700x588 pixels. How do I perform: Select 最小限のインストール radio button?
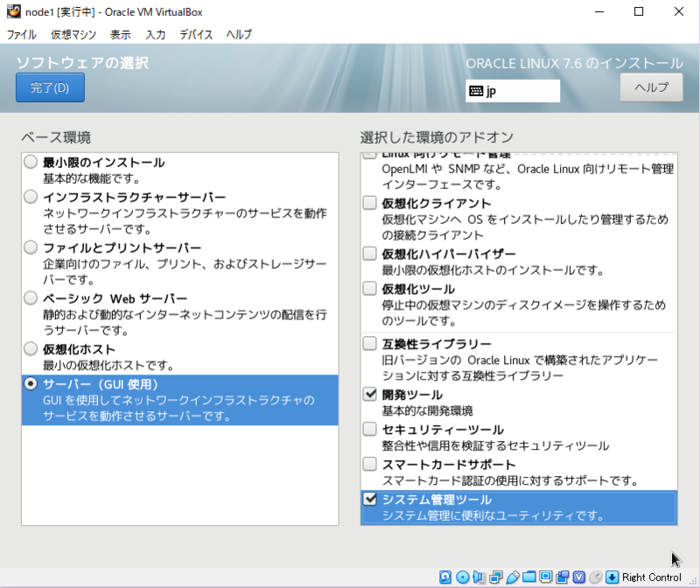[x=31, y=162]
